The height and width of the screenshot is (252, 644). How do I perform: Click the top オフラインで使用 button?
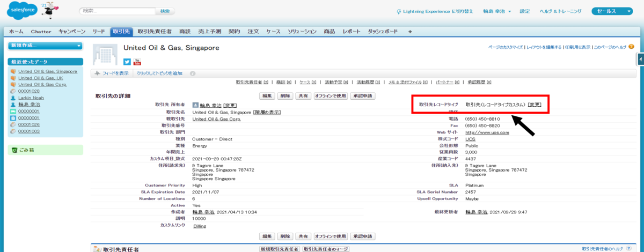pos(331,96)
